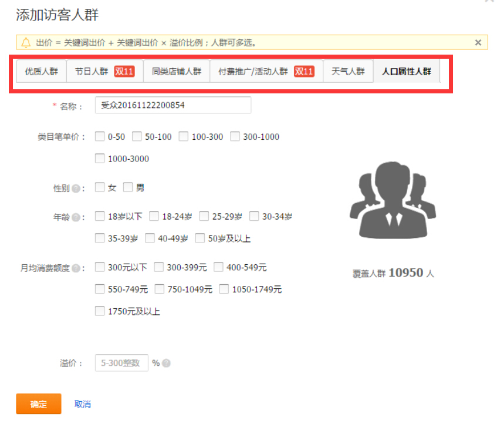This screenshot has width=504, height=434.
Task: Enable the 550-749元 spending checkbox
Action: click(100, 289)
